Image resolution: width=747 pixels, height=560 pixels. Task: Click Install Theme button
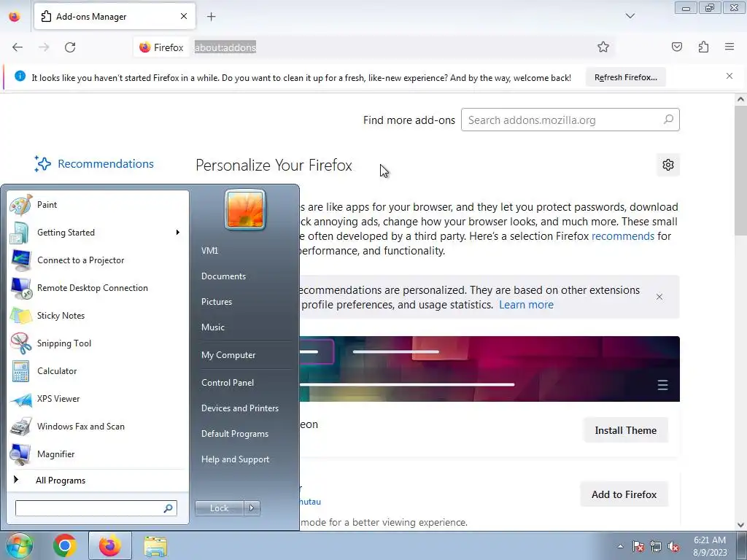point(625,430)
